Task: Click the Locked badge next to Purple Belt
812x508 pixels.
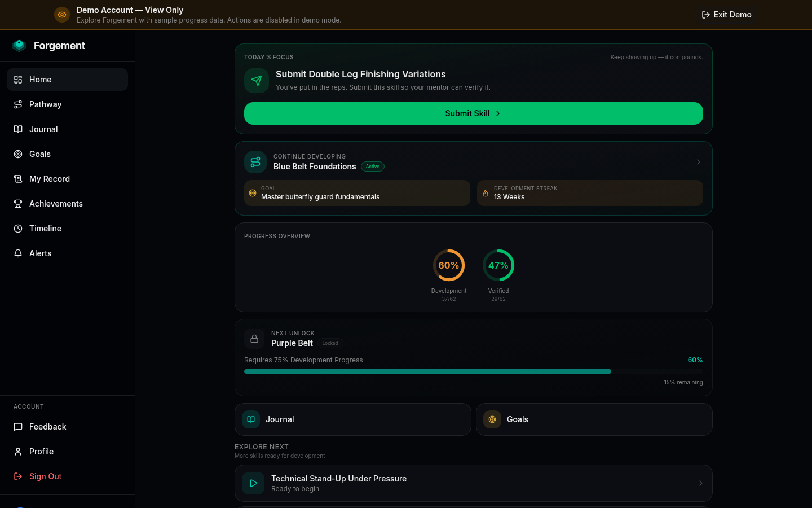Action: 330,343
